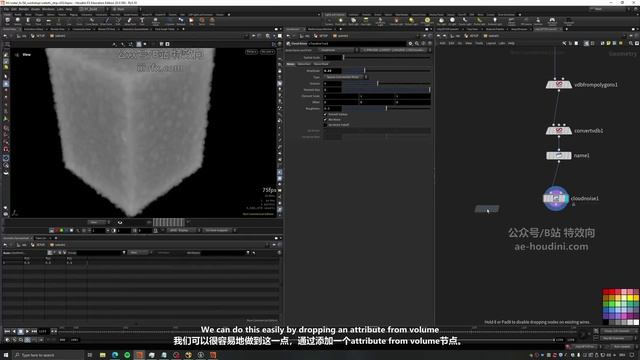Viewport: 640px width, 360px height.
Task: Open the Help menu in main menubar
Action: 69,9
